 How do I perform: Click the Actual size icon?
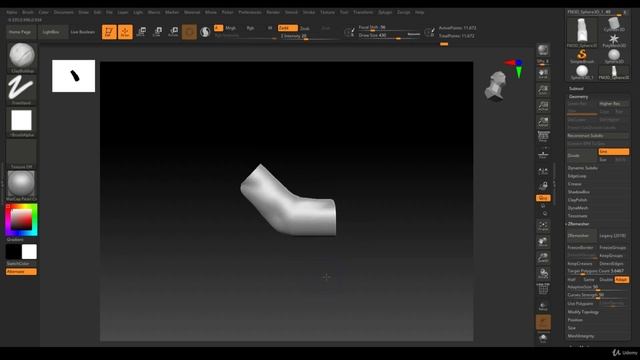543,106
